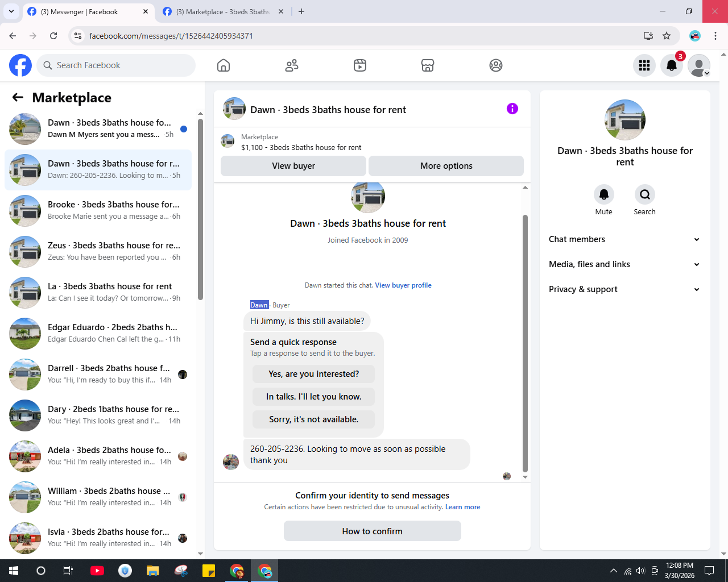Open Darrell 3beds 2baths conversation

tap(98, 375)
